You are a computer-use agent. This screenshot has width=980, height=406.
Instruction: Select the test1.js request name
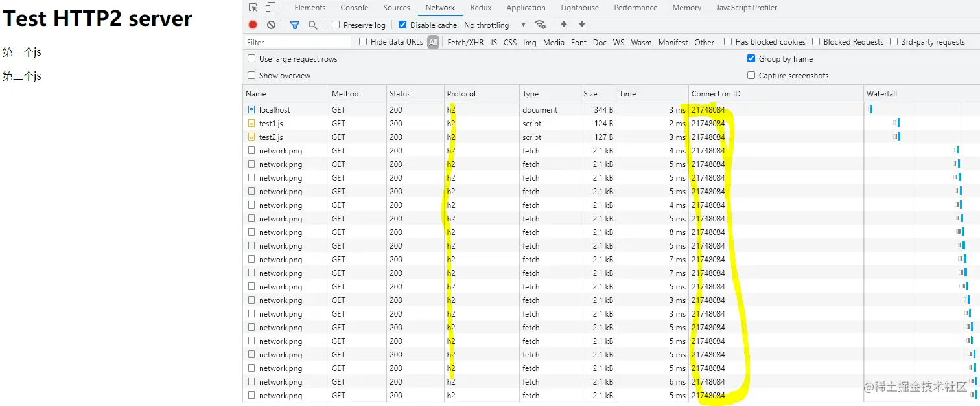pyautogui.click(x=271, y=124)
